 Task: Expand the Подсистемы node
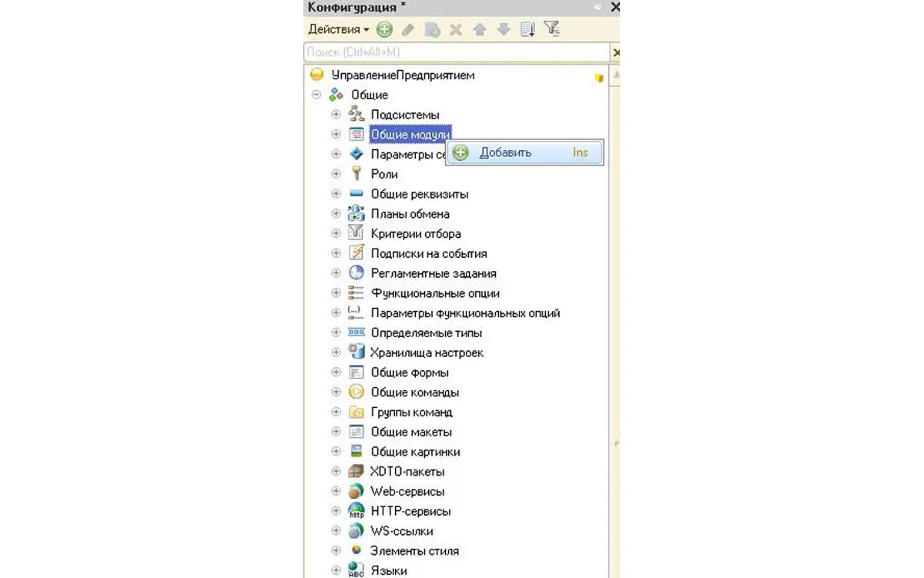336,115
